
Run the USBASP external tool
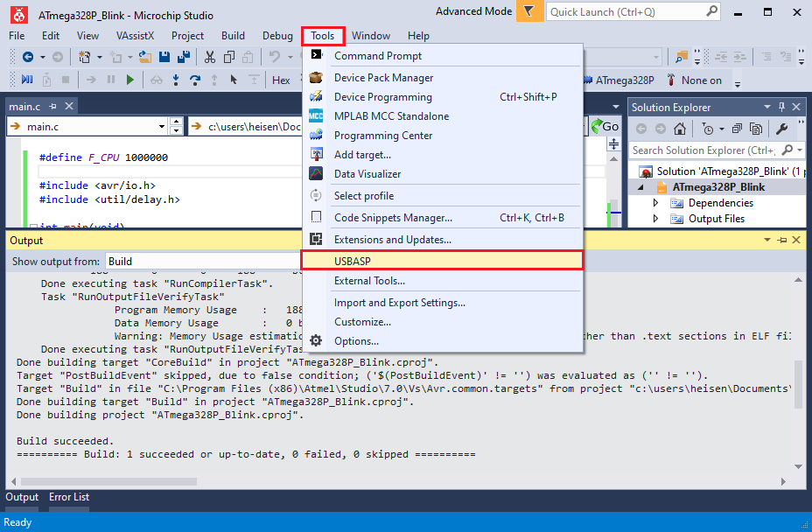tap(443, 261)
